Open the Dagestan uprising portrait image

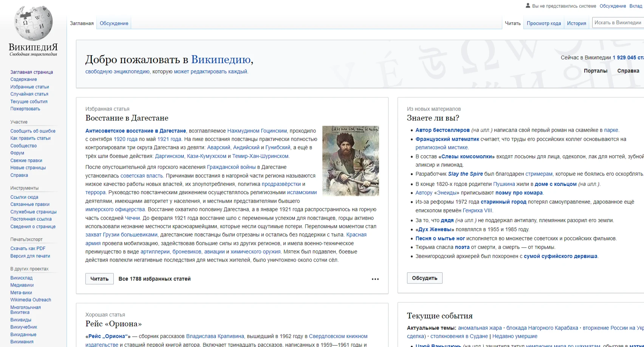(350, 161)
